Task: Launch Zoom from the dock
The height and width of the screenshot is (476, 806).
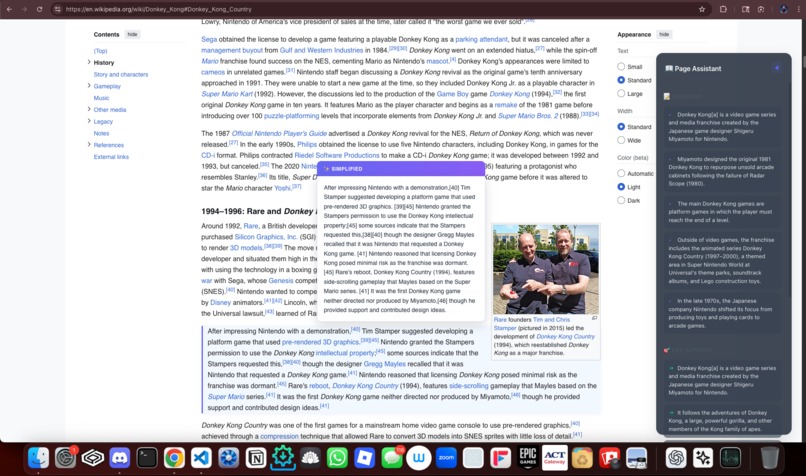Action: [x=446, y=457]
